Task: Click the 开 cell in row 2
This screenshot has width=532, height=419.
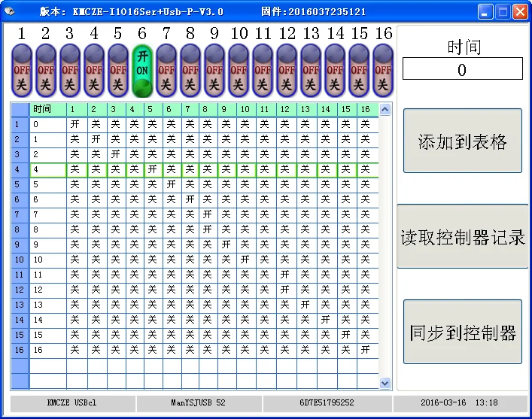Action: (97, 139)
